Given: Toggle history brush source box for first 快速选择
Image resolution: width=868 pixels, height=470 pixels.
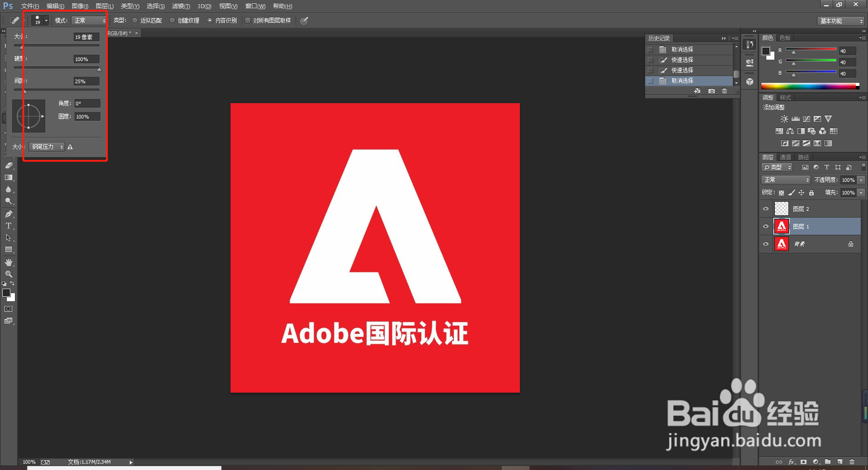Looking at the screenshot, I should coord(651,60).
